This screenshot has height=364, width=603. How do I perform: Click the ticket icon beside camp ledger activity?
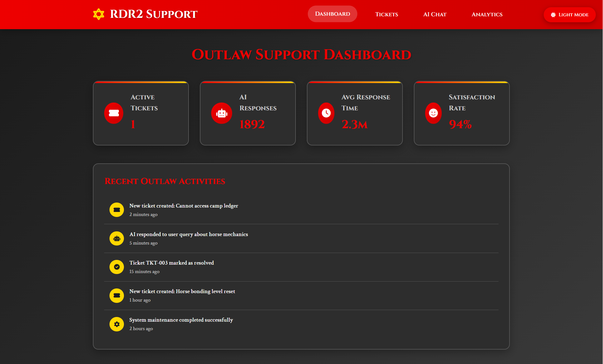coord(116,210)
